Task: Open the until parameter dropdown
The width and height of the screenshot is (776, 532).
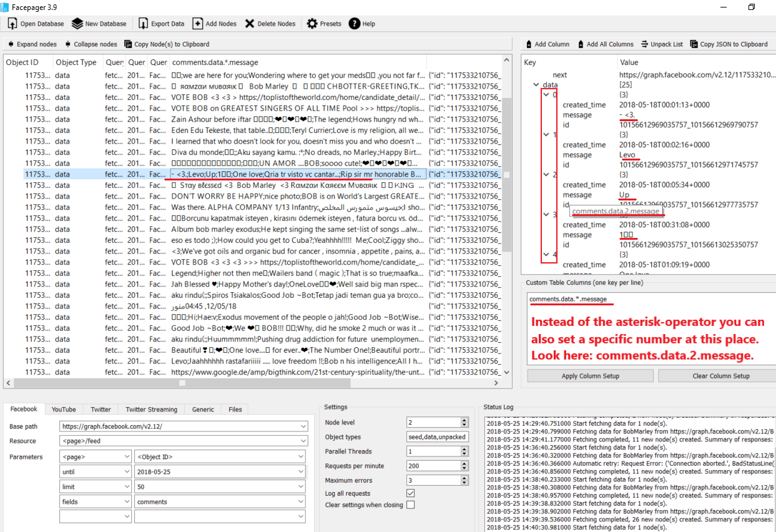Action: click(x=96, y=472)
